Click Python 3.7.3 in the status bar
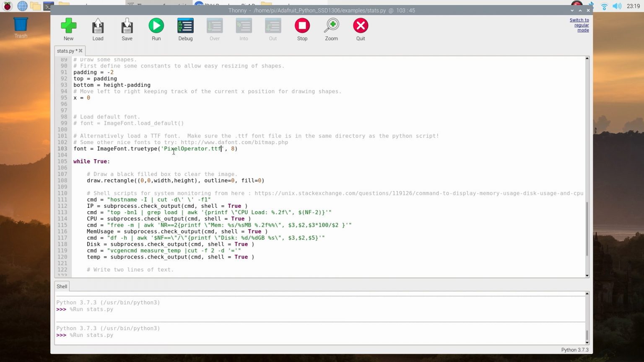This screenshot has width=644, height=362. click(x=575, y=350)
